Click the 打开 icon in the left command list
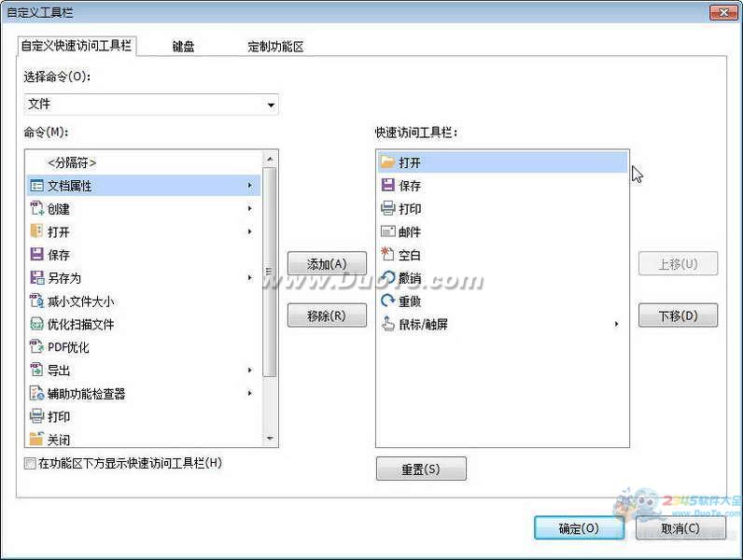The height and width of the screenshot is (560, 743). pyautogui.click(x=36, y=231)
